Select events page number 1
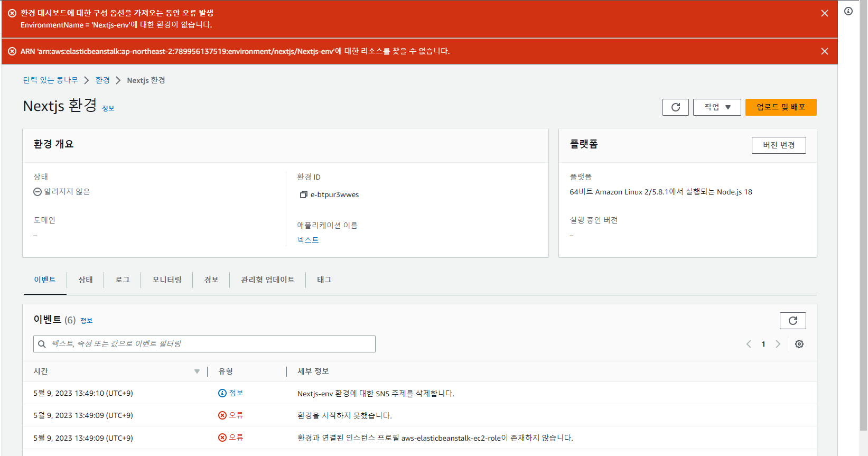The width and height of the screenshot is (868, 456). tap(763, 344)
